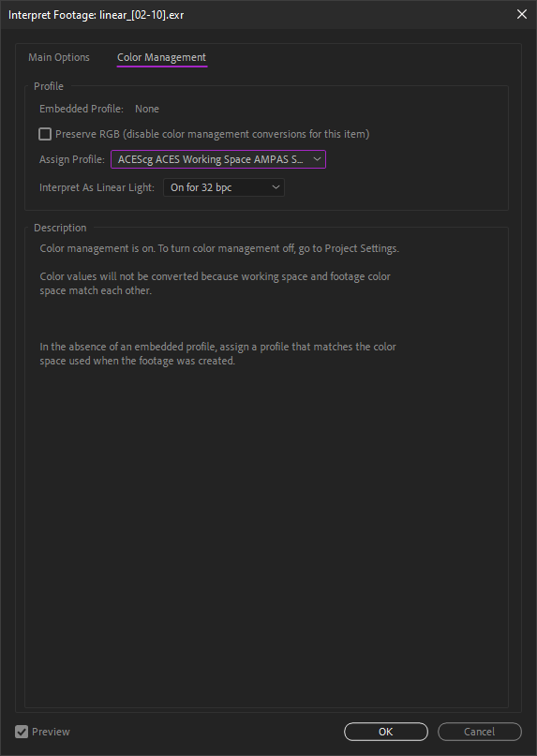The height and width of the screenshot is (756, 537).
Task: Select the Color Management tab
Action: click(x=161, y=57)
